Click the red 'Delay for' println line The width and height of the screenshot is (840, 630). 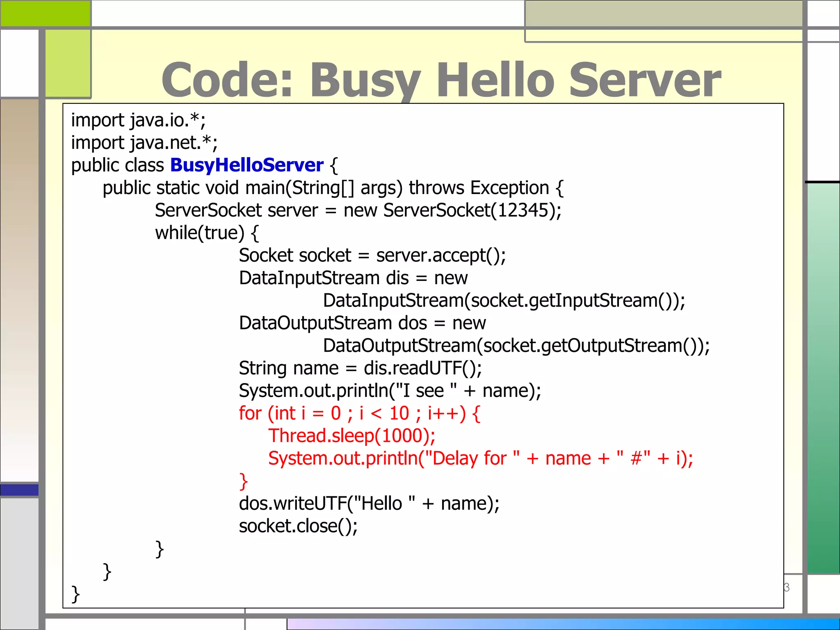tap(480, 459)
